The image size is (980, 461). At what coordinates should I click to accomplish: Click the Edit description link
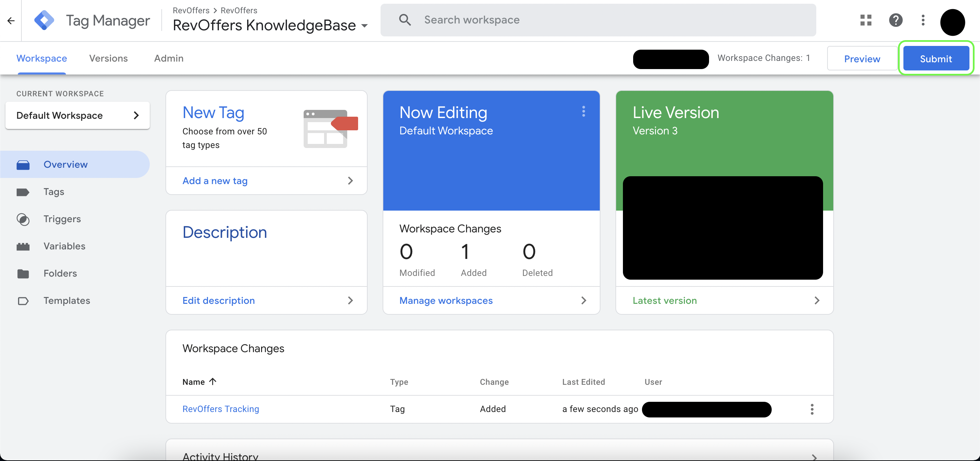tap(219, 300)
